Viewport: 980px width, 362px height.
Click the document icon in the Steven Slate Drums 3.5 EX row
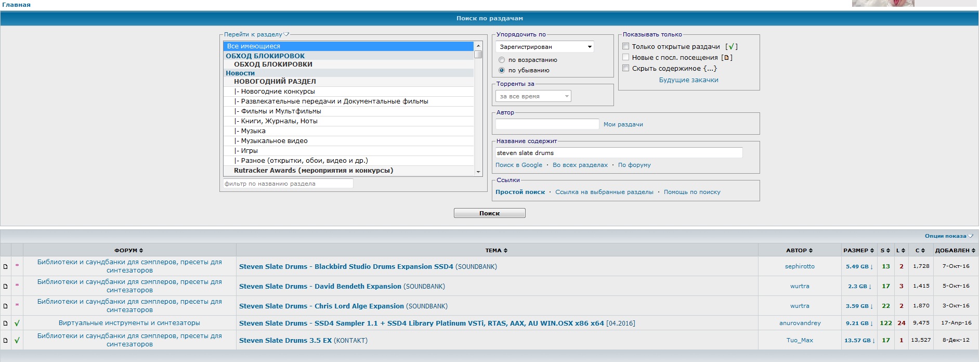pyautogui.click(x=6, y=340)
